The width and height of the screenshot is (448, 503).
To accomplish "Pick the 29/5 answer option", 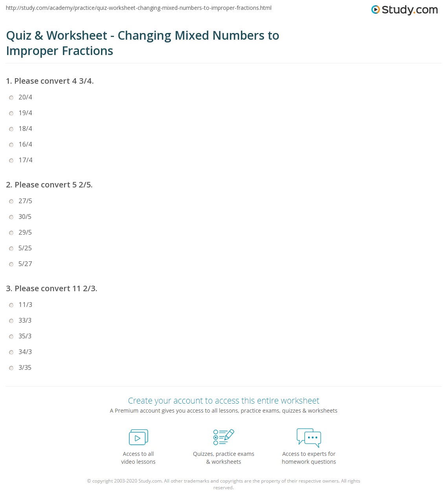I will click(11, 233).
